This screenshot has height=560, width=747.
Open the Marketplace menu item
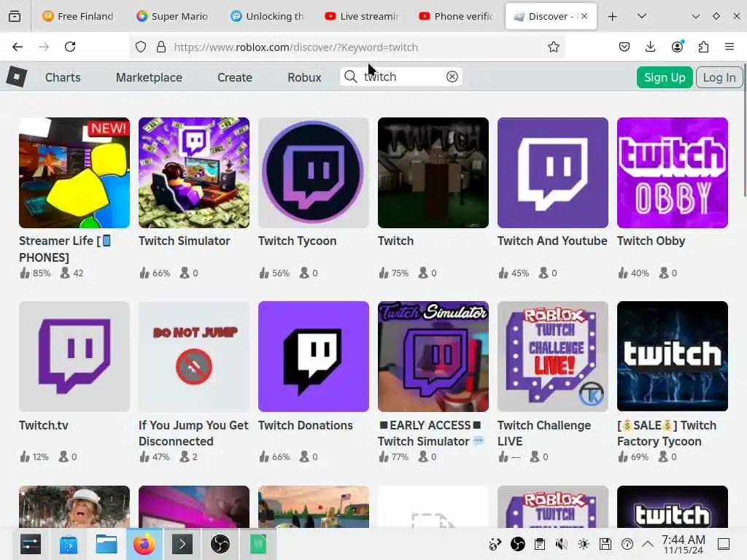(149, 77)
